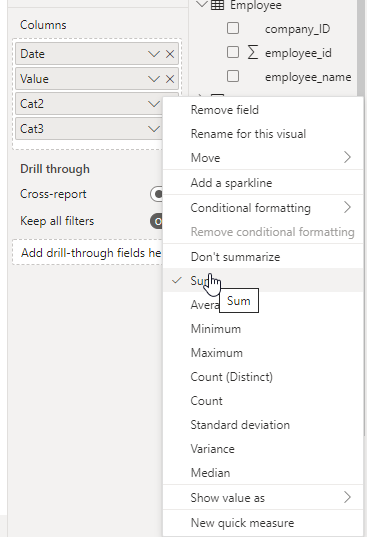Select Sum aggregation
This screenshot has height=537, width=367.
pos(263,280)
